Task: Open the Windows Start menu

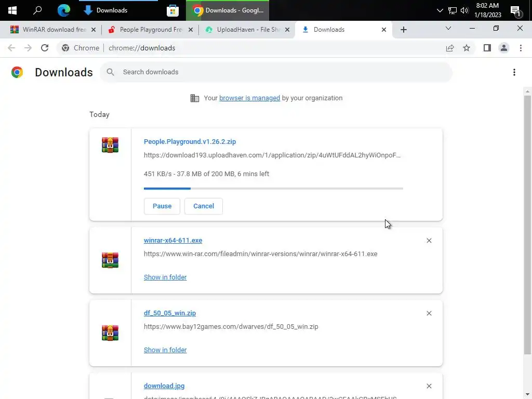Action: [12, 10]
